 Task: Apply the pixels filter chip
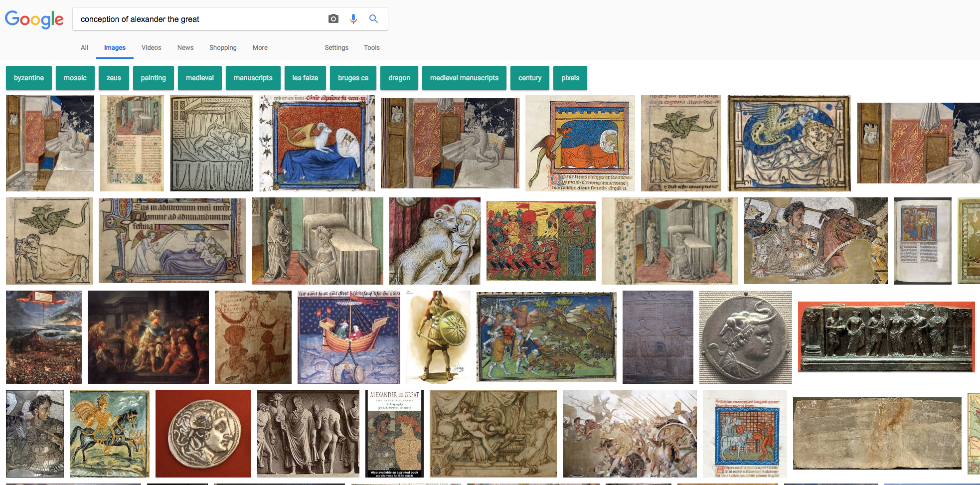tap(570, 78)
